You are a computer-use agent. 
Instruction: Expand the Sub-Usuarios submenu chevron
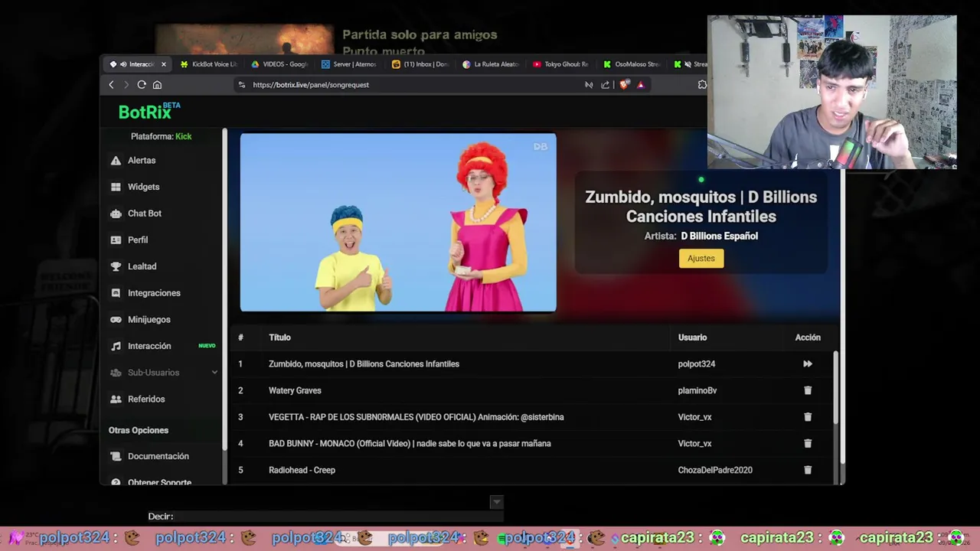[x=214, y=373]
